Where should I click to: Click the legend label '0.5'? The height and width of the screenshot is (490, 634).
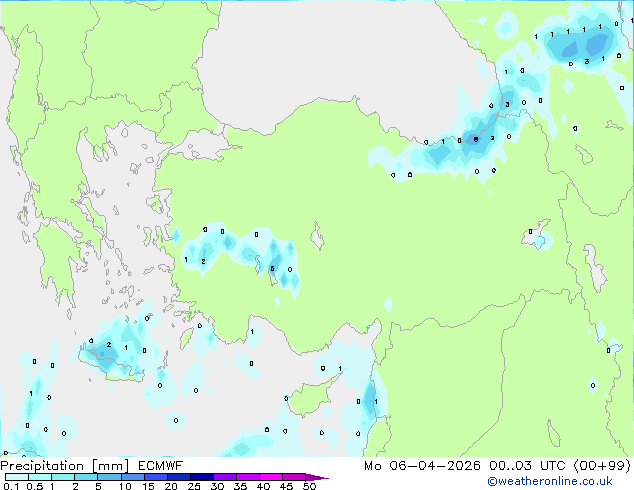[x=35, y=486]
